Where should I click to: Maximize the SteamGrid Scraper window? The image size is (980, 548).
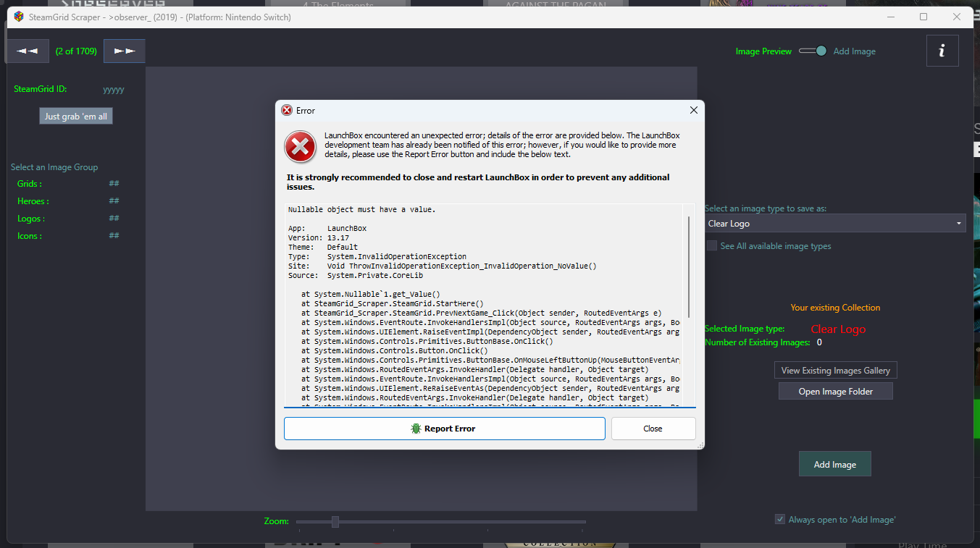pyautogui.click(x=924, y=17)
